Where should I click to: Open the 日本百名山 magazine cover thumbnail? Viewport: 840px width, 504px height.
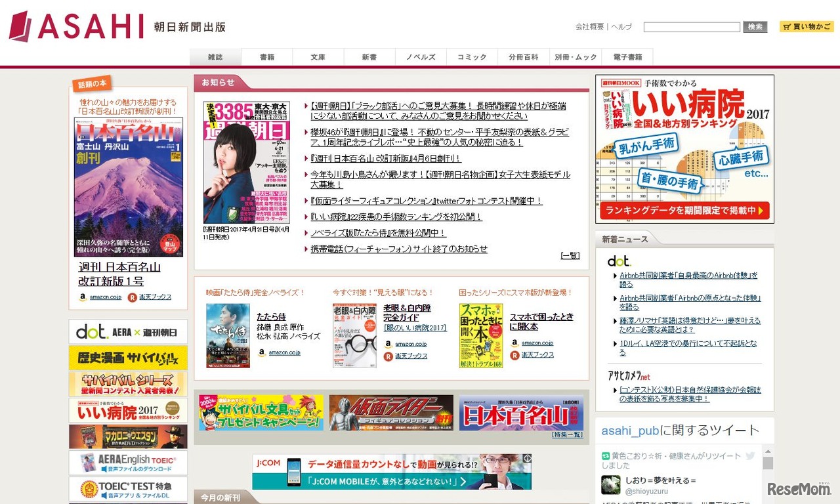coord(129,187)
